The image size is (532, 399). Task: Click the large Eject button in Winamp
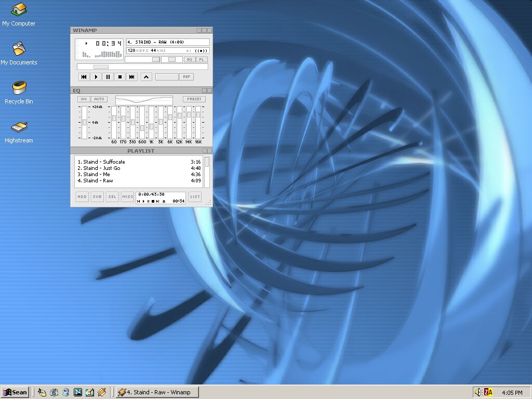146,77
